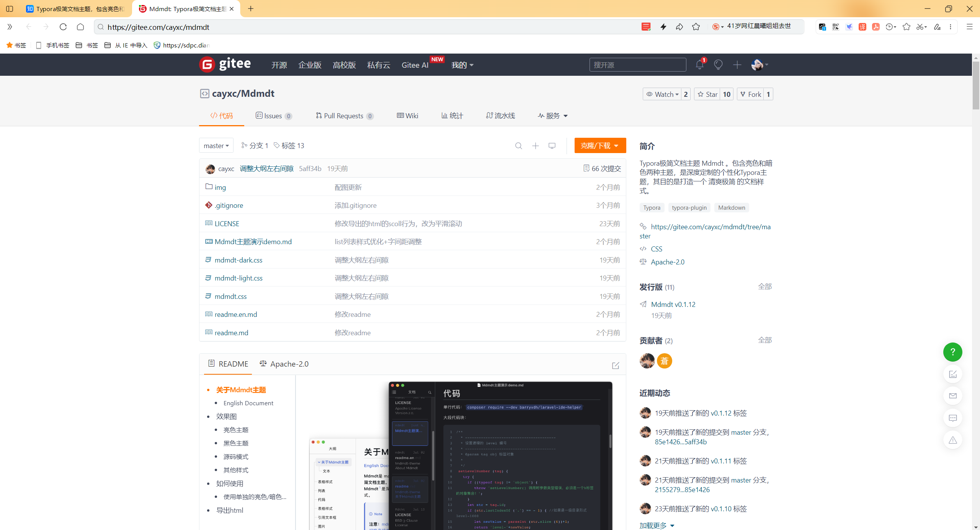Expand the master branch dropdown
The height and width of the screenshot is (530, 980).
coord(216,145)
